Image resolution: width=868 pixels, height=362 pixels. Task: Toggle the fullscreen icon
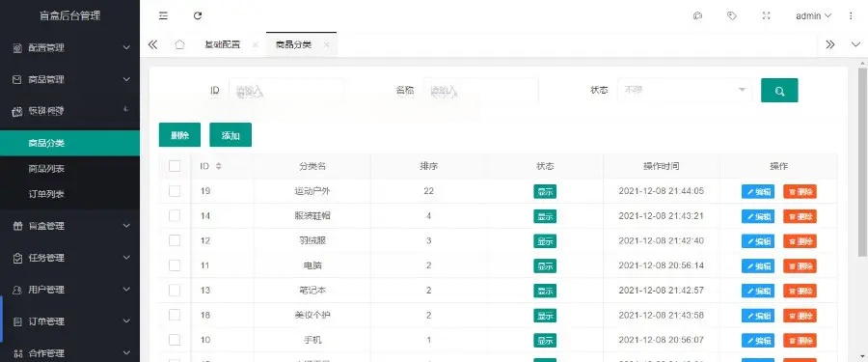click(x=766, y=16)
